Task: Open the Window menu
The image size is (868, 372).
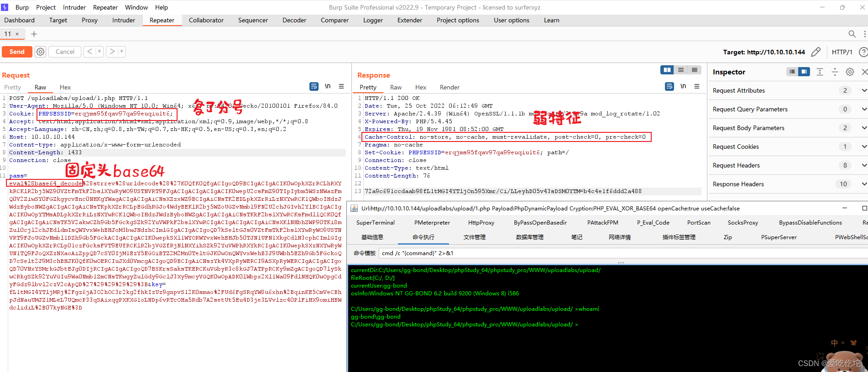Action: pyautogui.click(x=136, y=7)
